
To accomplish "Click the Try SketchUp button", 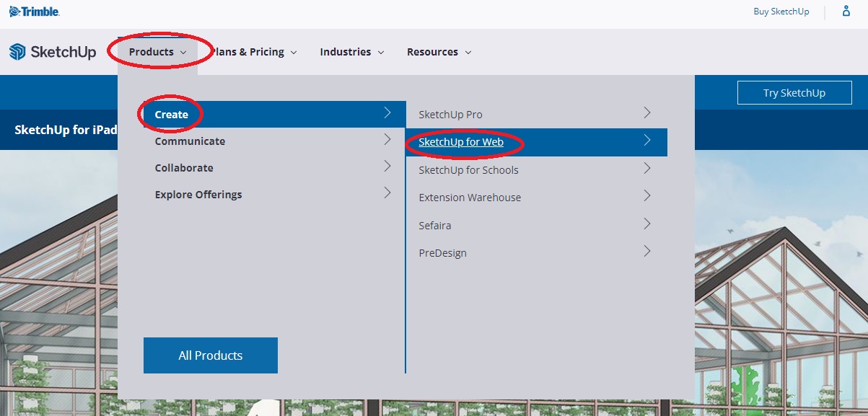I will pos(794,93).
